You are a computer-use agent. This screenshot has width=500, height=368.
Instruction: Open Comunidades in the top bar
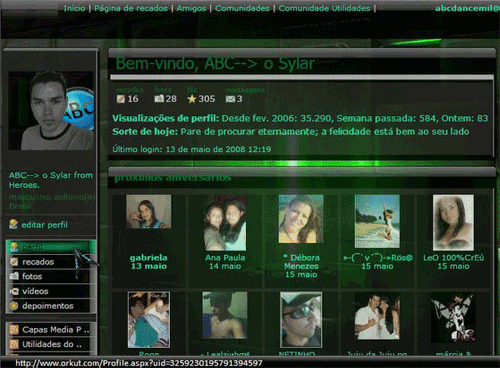(x=242, y=8)
